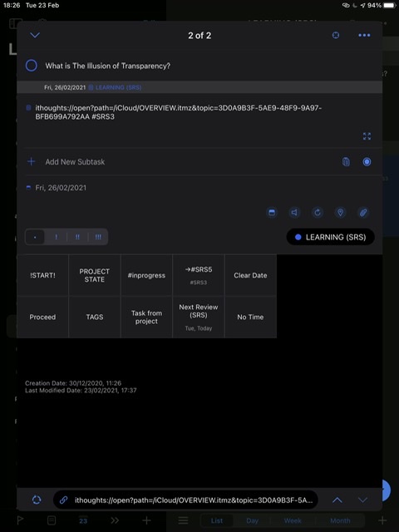
Task: Open the location pin icon
Action: pos(340,213)
